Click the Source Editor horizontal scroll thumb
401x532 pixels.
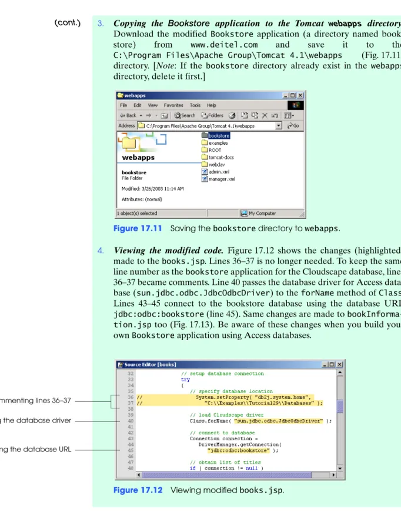pyautogui.click(x=226, y=475)
